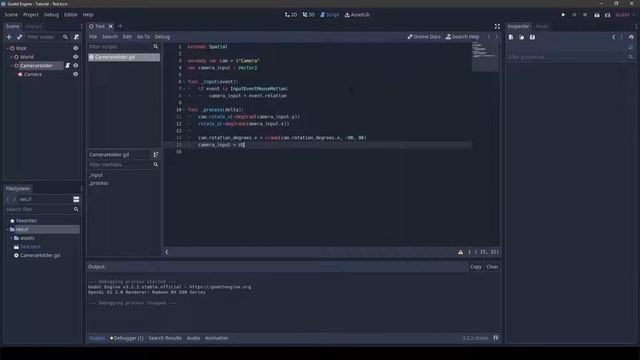640x360 pixels.
Task: Toggle visibility of the World node
Action: point(76,57)
